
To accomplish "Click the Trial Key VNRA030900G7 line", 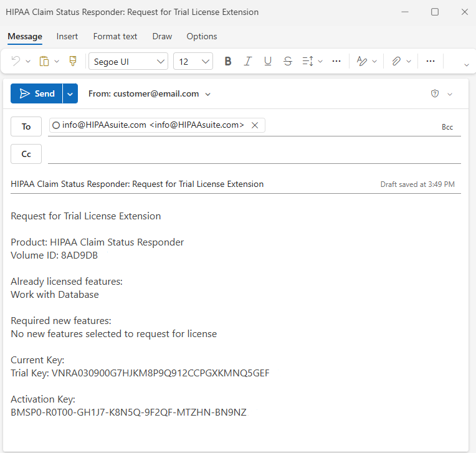I will coord(140,373).
